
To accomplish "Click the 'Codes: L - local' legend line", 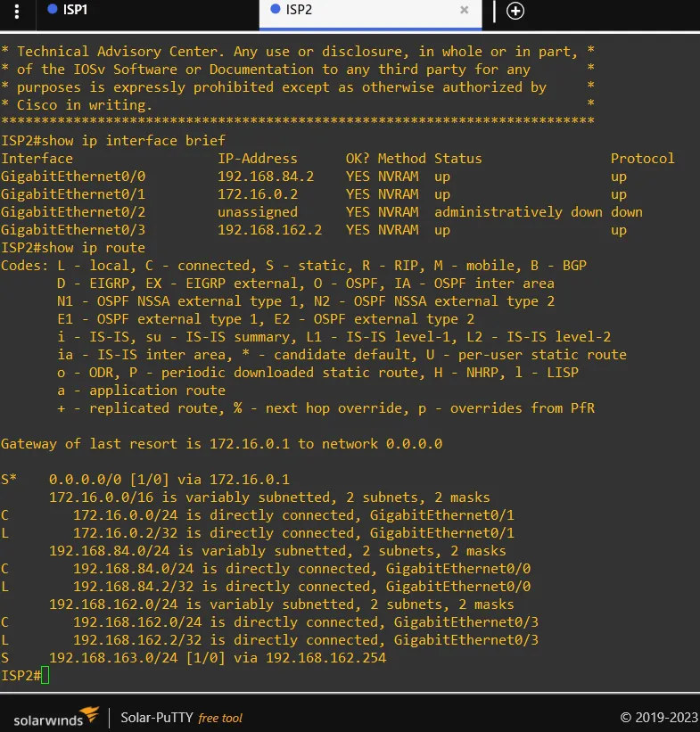I will [293, 265].
